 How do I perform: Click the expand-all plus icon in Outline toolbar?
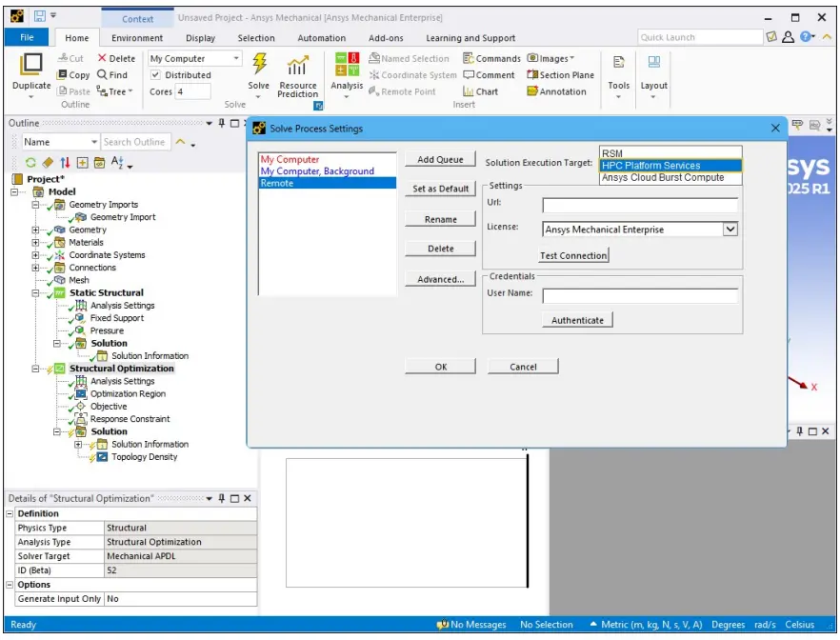[82, 162]
